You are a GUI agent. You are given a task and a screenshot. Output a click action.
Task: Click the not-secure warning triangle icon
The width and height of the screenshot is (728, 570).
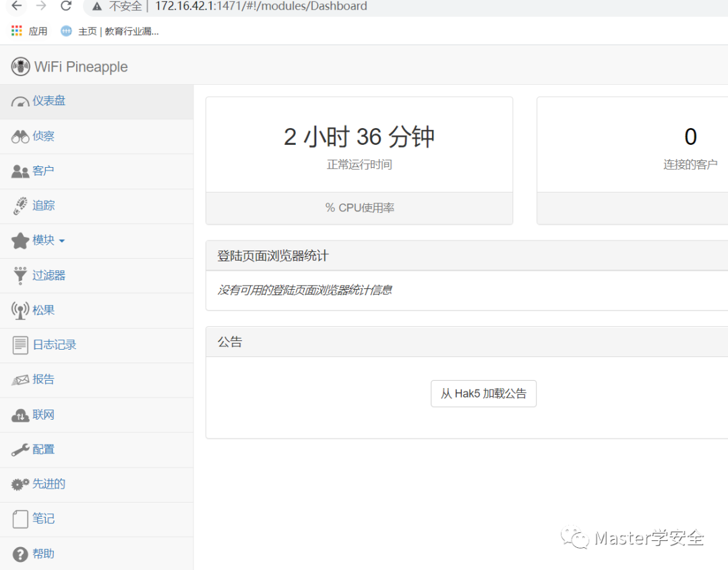coord(96,6)
